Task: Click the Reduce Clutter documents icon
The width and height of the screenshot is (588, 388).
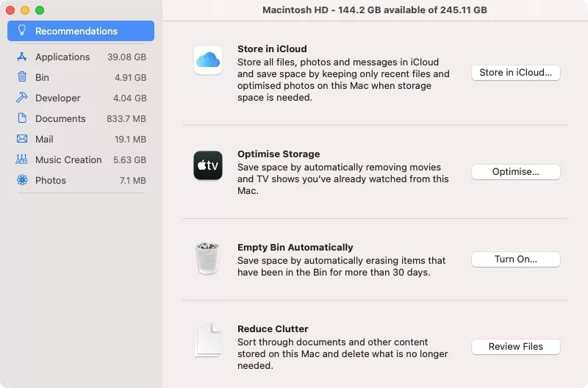Action: point(207,340)
